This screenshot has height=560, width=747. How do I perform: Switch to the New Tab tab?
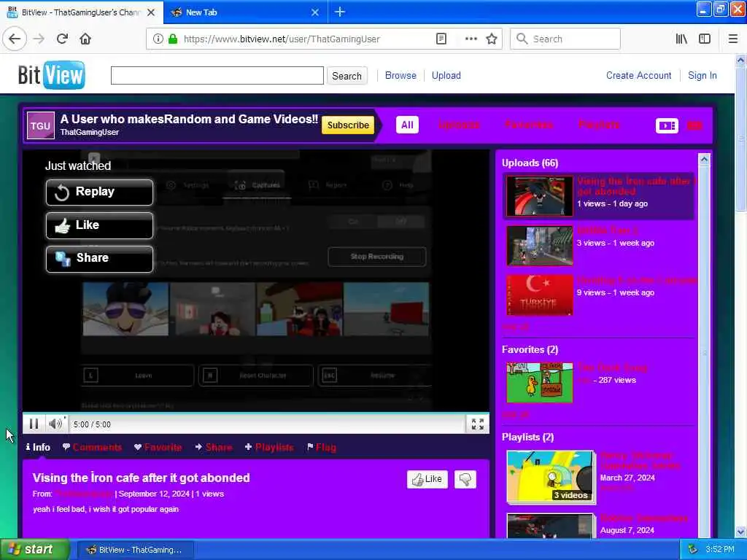245,12
